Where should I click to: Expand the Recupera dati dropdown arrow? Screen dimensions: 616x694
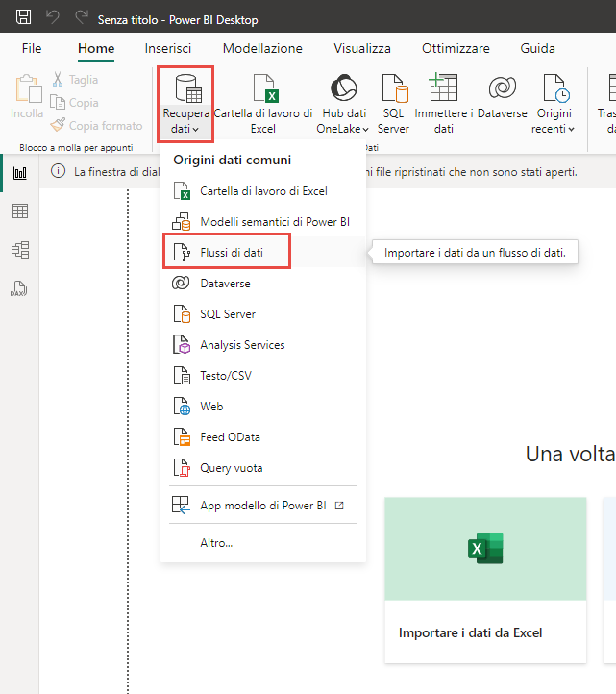click(x=196, y=129)
